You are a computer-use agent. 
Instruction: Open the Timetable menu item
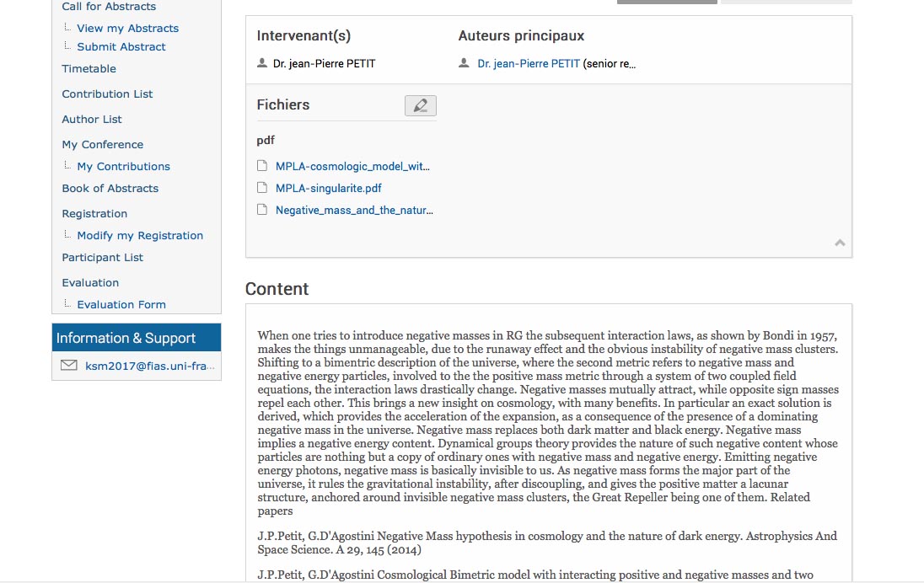pos(89,68)
